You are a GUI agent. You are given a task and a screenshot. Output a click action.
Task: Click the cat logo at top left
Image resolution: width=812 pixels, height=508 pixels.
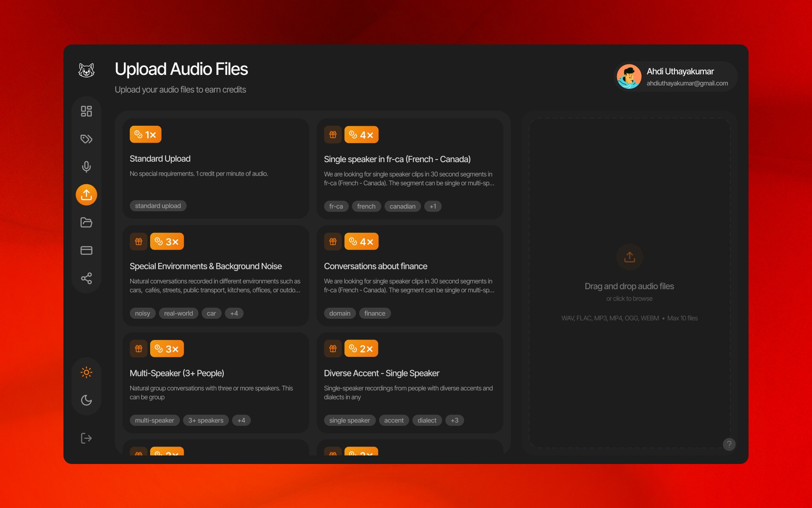86,70
